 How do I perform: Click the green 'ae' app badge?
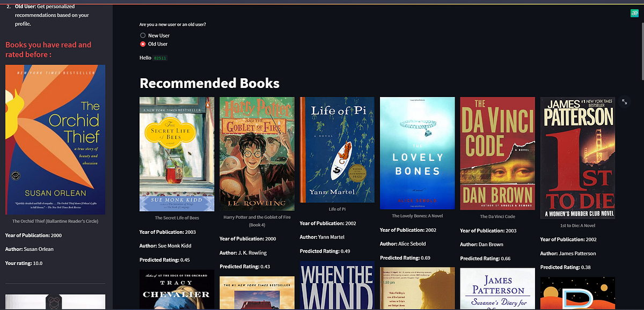[x=634, y=12]
